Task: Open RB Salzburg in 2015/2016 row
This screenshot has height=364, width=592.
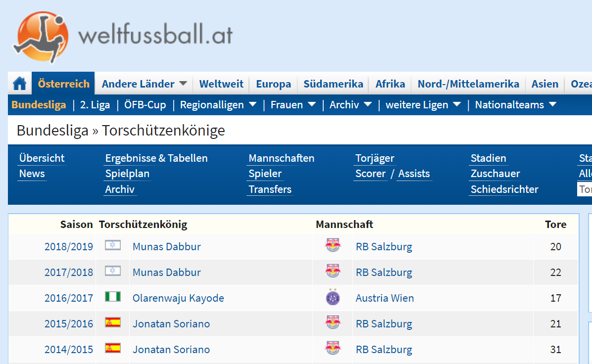Action: (x=384, y=323)
